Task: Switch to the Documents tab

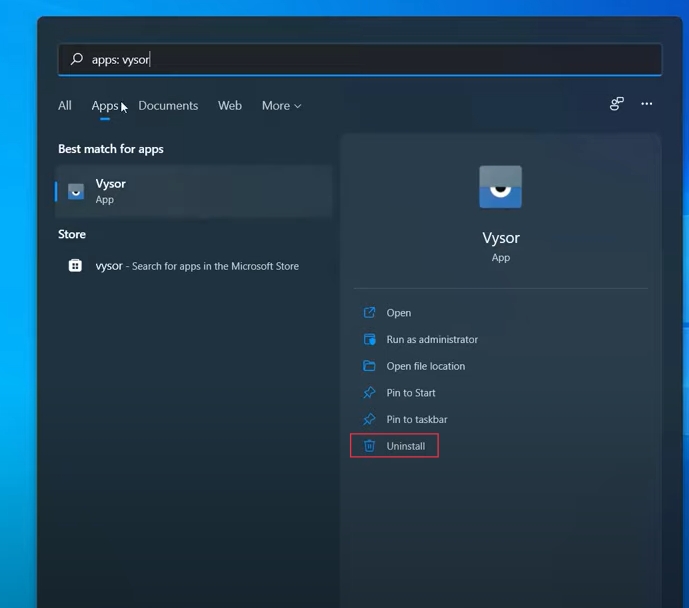Action: tap(168, 106)
